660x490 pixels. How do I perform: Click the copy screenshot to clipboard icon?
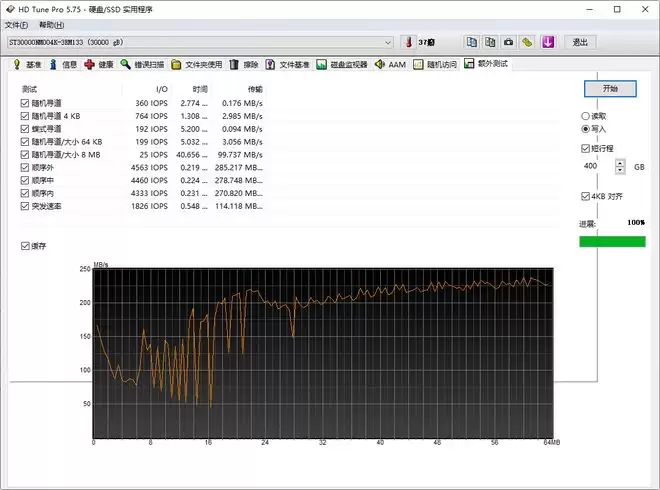click(x=490, y=42)
